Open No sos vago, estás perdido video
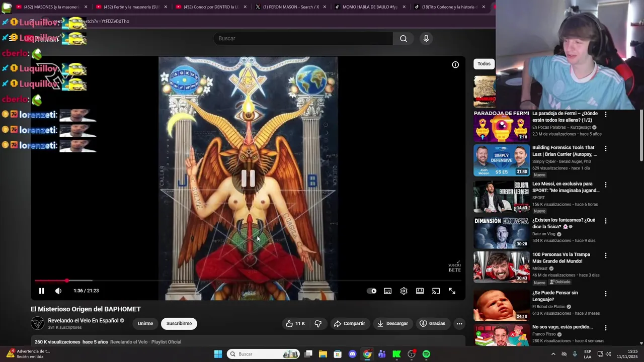 (x=501, y=335)
